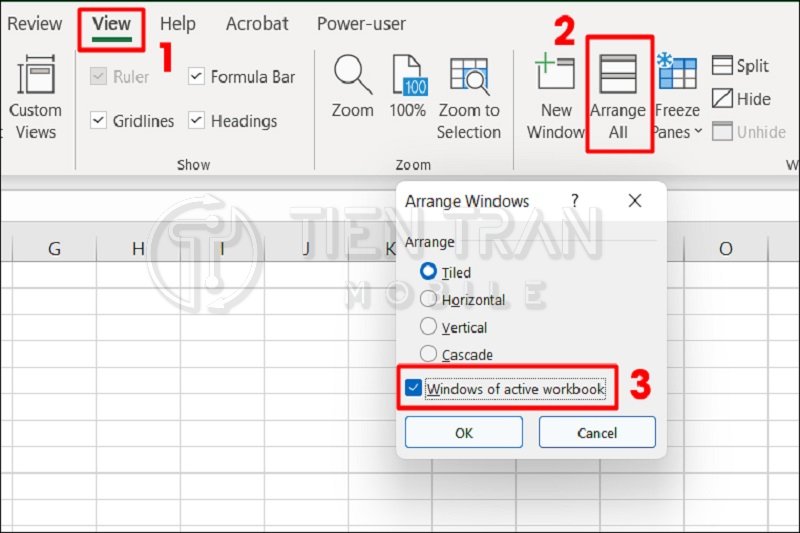
Task: Select column H header
Action: click(x=138, y=249)
